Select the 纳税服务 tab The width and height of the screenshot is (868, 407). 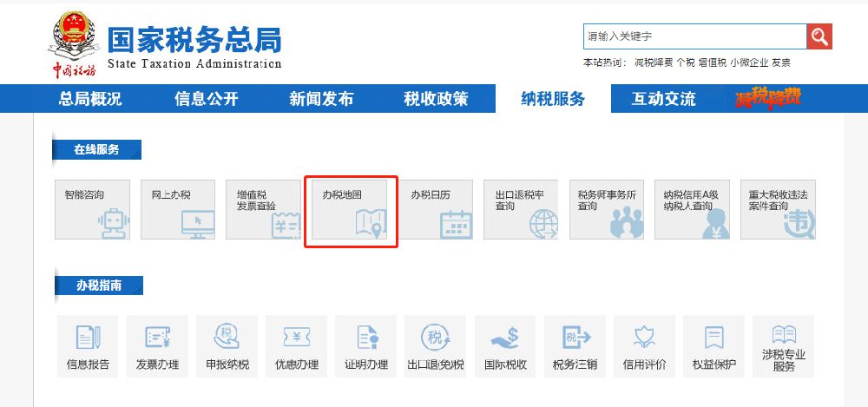pos(553,99)
